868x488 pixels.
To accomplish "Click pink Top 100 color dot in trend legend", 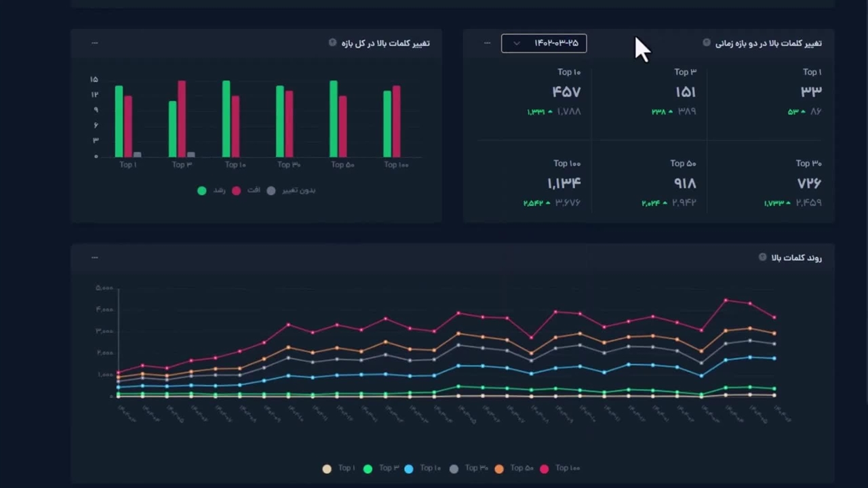I will pos(544,468).
